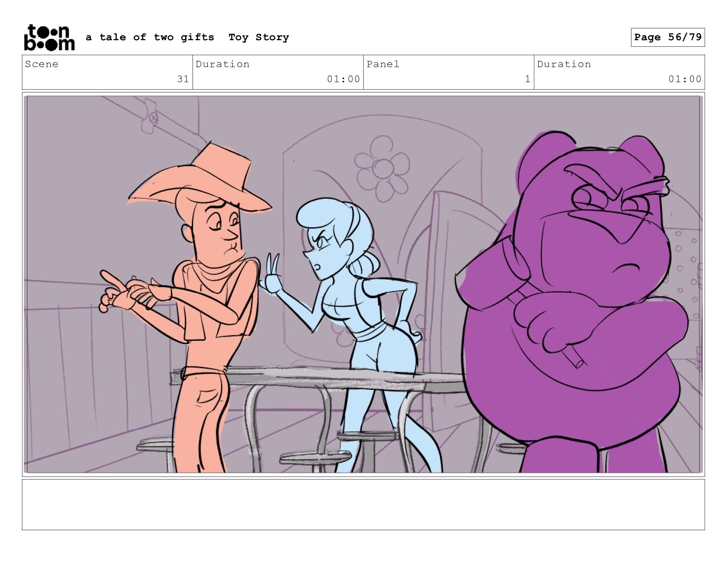Image resolution: width=728 pixels, height=563 pixels.
Task: Click the 'Duration' label beside Panel
Action: (564, 64)
